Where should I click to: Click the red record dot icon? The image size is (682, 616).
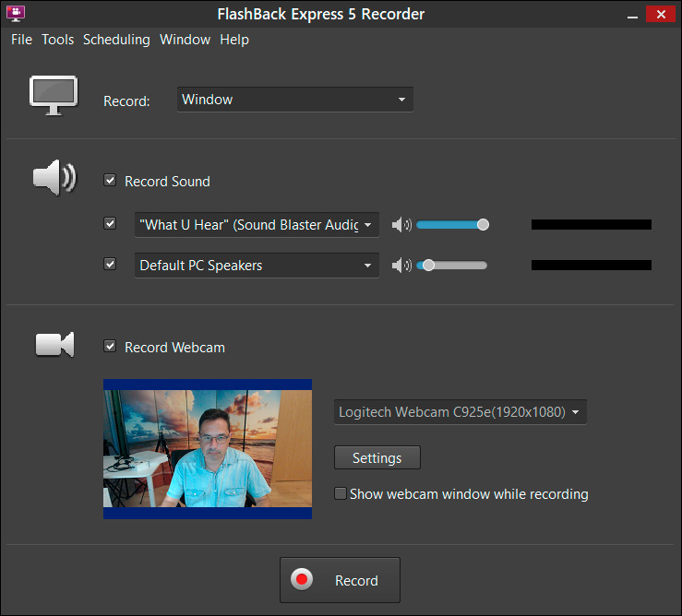pyautogui.click(x=302, y=580)
